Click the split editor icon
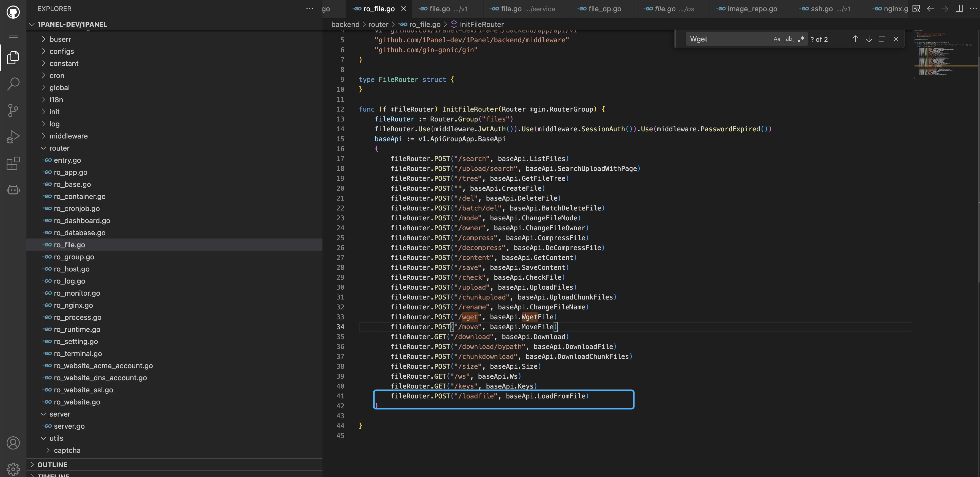Viewport: 980px width, 477px height. tap(959, 8)
